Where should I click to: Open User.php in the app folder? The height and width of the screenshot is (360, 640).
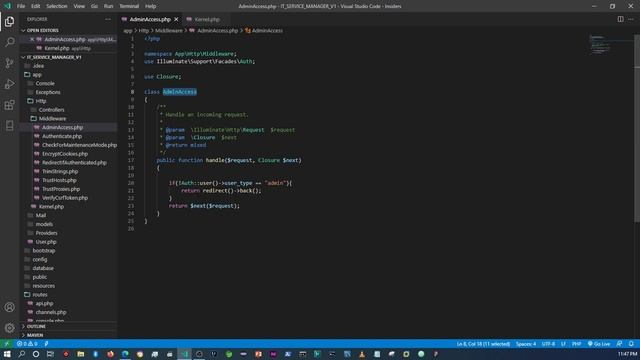[46, 242]
